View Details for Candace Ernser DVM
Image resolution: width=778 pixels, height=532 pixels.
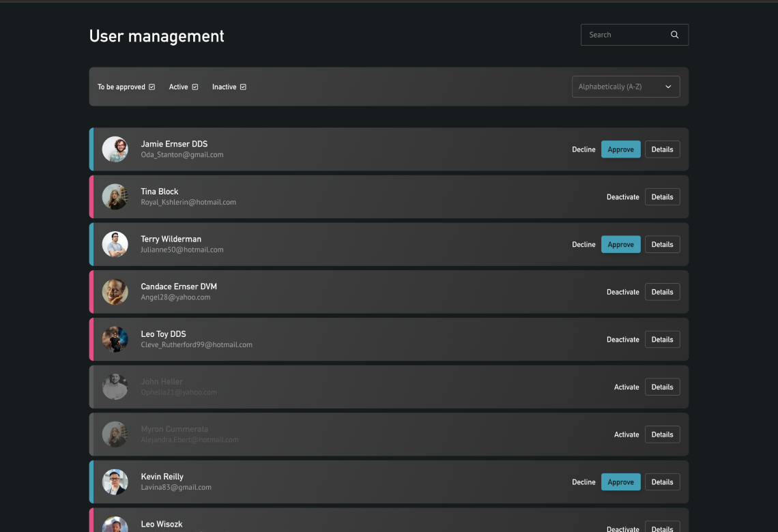coord(663,292)
